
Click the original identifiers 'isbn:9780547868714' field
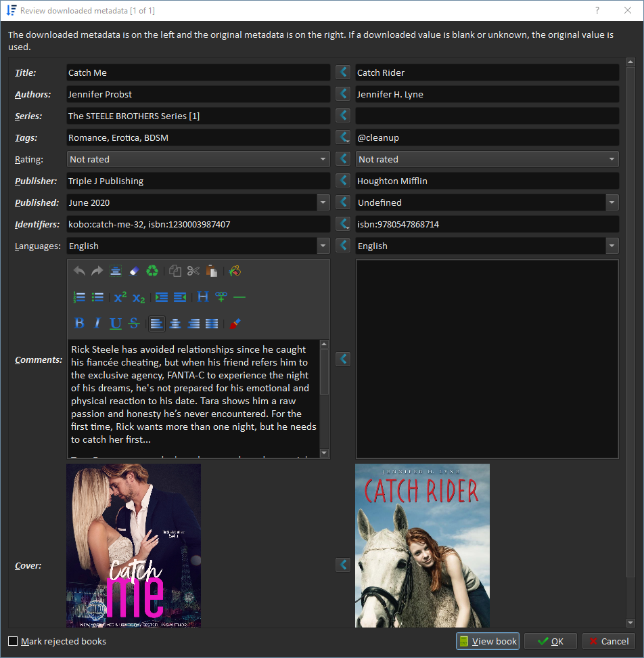[x=487, y=224]
